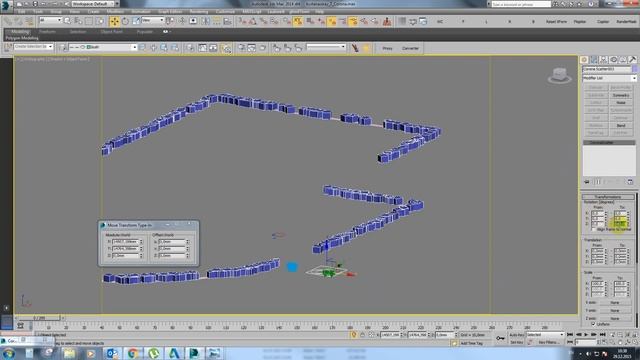The width and height of the screenshot is (640, 360).
Task: Open Outlook from the Windows taskbar
Action: click(112, 353)
